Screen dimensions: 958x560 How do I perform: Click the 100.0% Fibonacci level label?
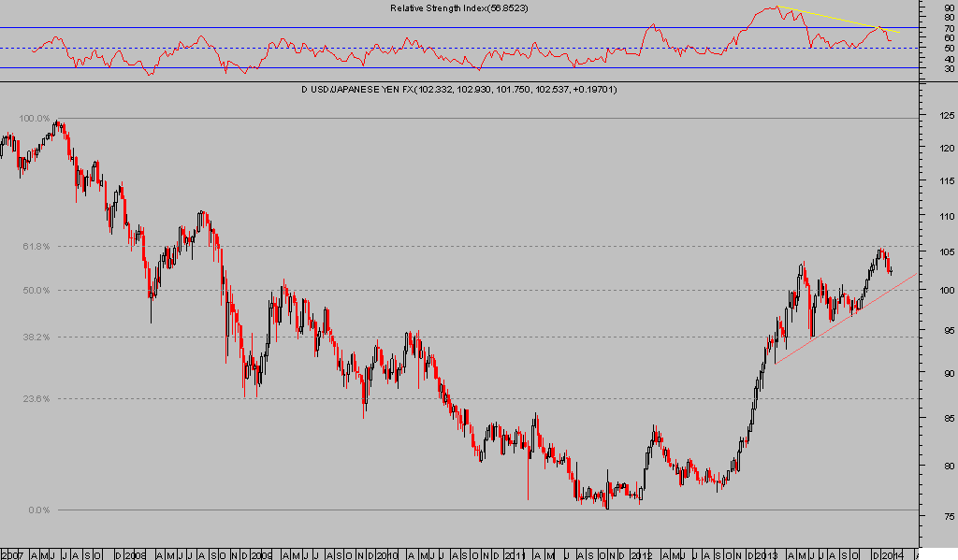[34, 119]
